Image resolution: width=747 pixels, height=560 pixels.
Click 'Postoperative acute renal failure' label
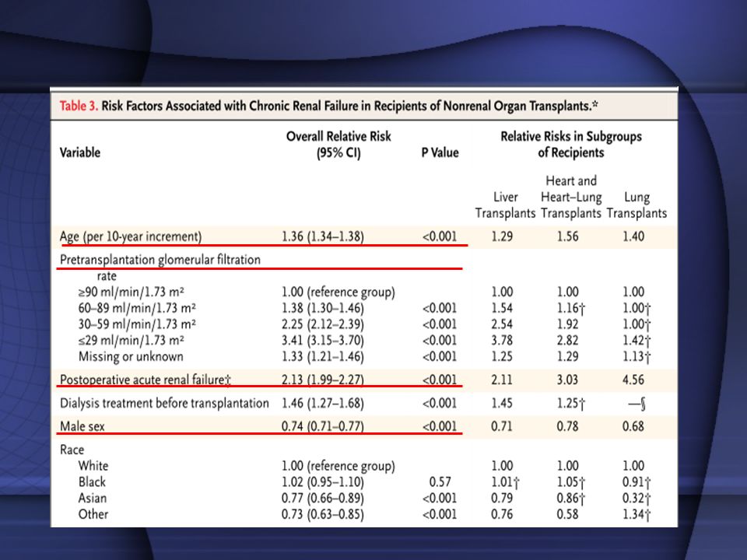tap(146, 380)
